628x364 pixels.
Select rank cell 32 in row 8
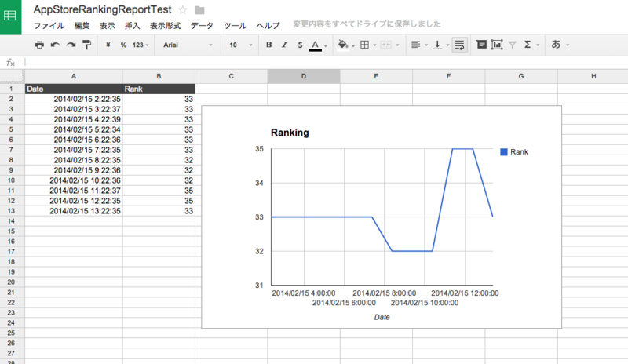pos(159,160)
